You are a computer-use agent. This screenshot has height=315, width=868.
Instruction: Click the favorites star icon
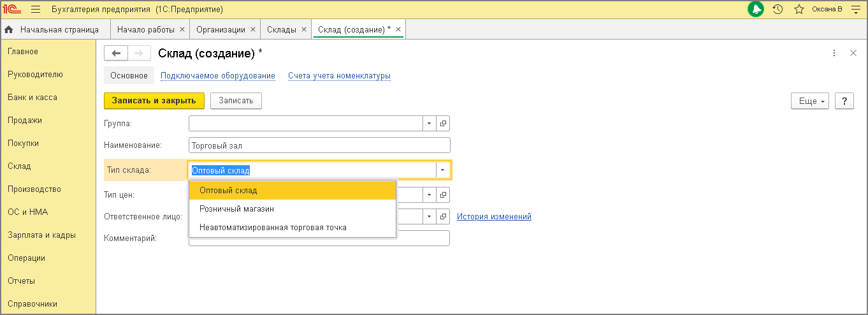coord(799,10)
